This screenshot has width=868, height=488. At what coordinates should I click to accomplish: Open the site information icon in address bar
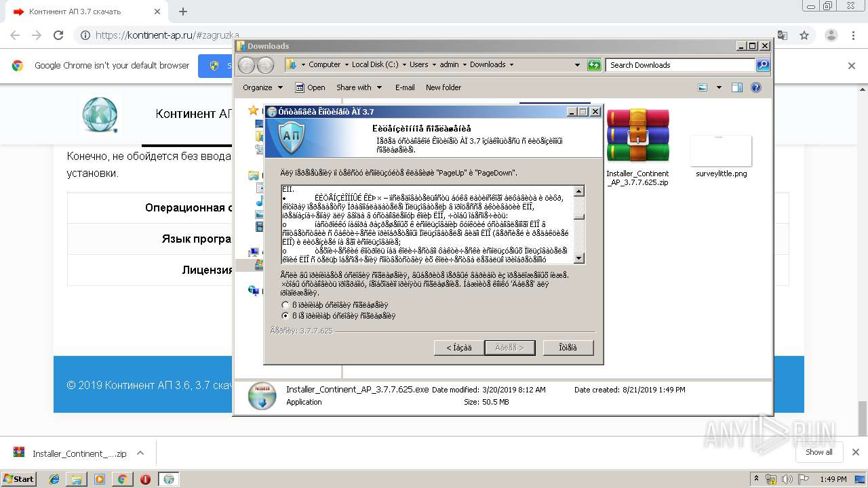(85, 35)
